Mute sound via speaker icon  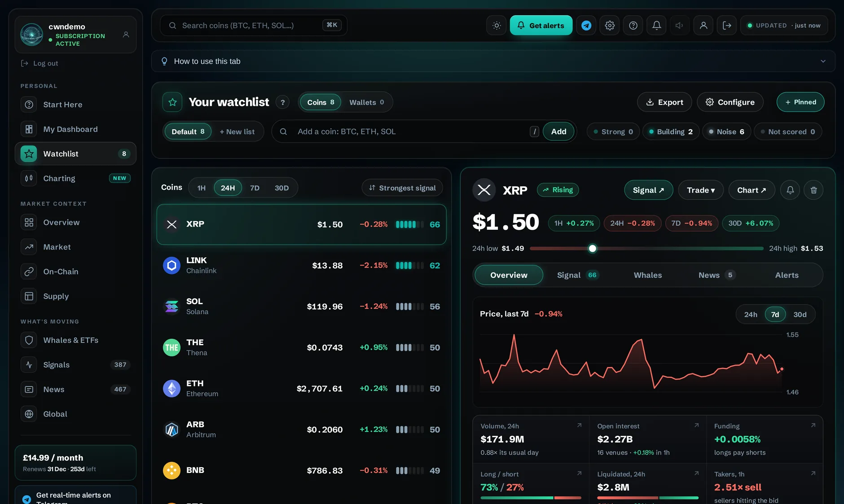click(680, 26)
